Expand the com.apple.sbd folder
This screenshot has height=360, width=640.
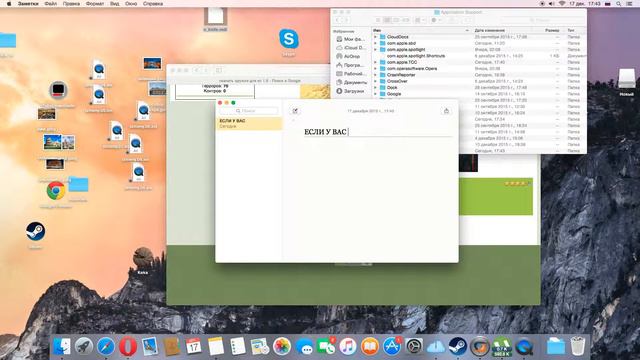pos(376,43)
